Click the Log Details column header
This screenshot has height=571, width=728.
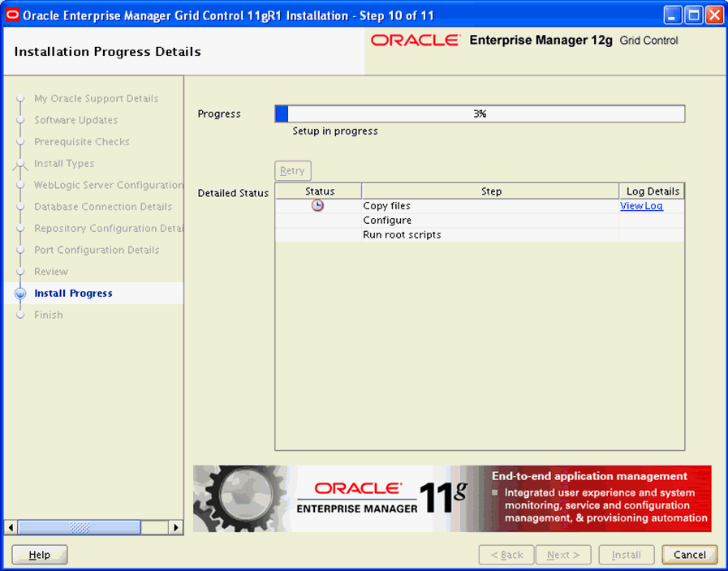[x=652, y=191]
